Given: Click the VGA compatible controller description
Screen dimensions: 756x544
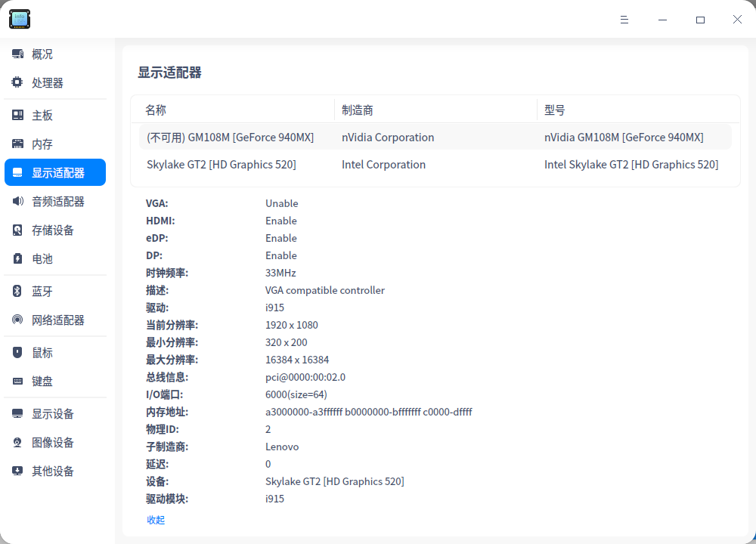Looking at the screenshot, I should click(325, 290).
